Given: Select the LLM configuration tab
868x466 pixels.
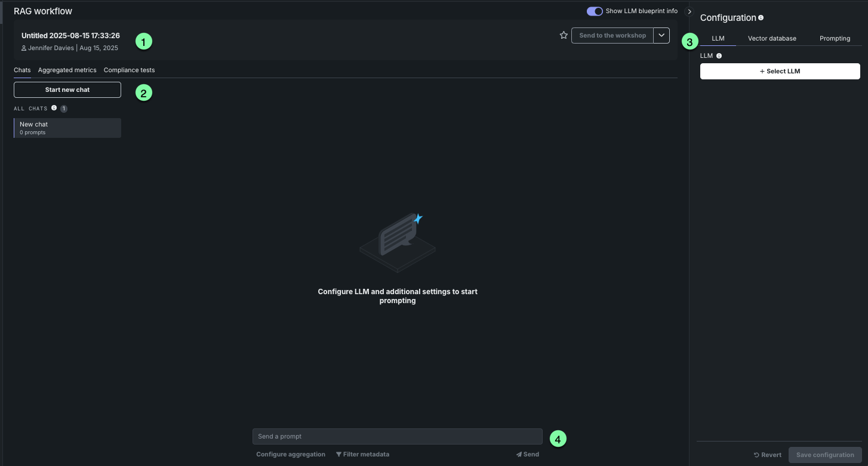Looking at the screenshot, I should point(718,38).
